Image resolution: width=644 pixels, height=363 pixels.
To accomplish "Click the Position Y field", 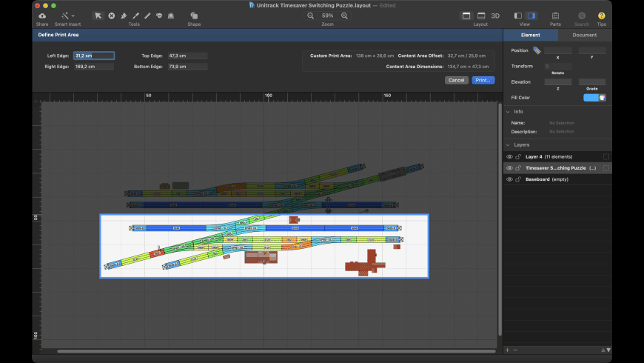I will click(x=592, y=50).
